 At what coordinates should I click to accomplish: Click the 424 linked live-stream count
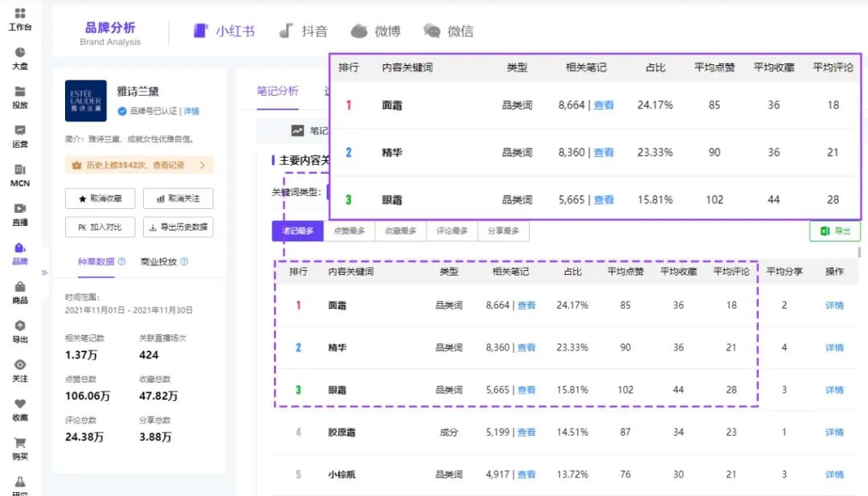coord(149,355)
